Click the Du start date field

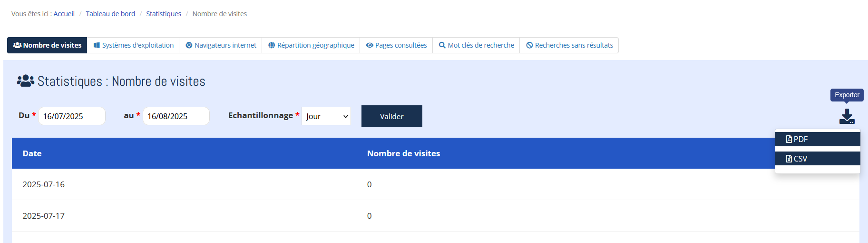pyautogui.click(x=71, y=116)
